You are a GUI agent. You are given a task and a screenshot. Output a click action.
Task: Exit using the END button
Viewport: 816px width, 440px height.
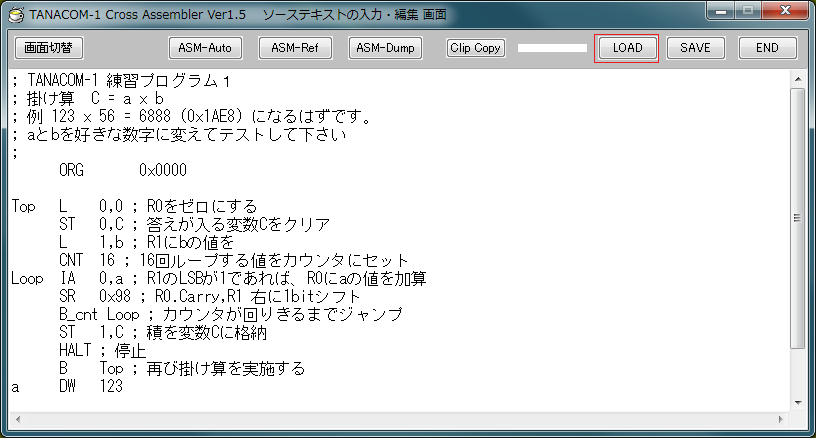(x=767, y=48)
